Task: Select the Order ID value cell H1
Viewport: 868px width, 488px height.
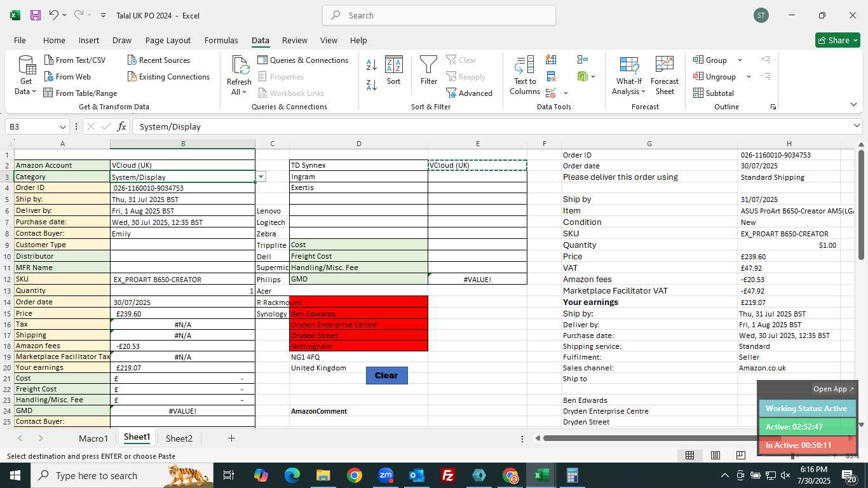Action: point(789,155)
